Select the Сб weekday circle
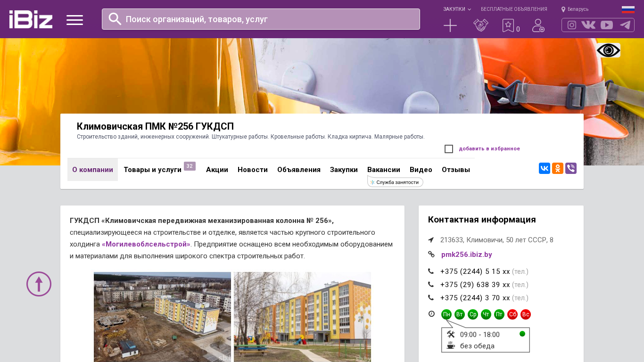Screen dimensions: 644x362 (512, 314)
